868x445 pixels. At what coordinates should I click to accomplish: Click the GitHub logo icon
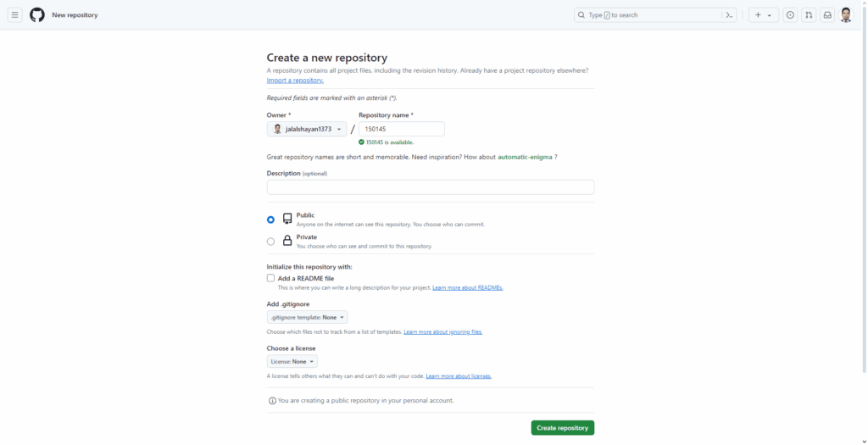click(37, 15)
